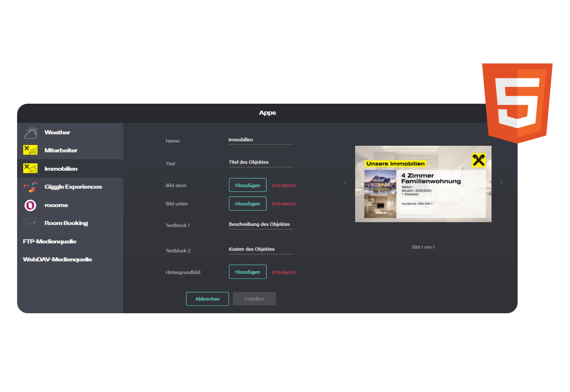The image size is (570, 392).
Task: Edit the Name field containing Immobilien
Action: coord(260,140)
